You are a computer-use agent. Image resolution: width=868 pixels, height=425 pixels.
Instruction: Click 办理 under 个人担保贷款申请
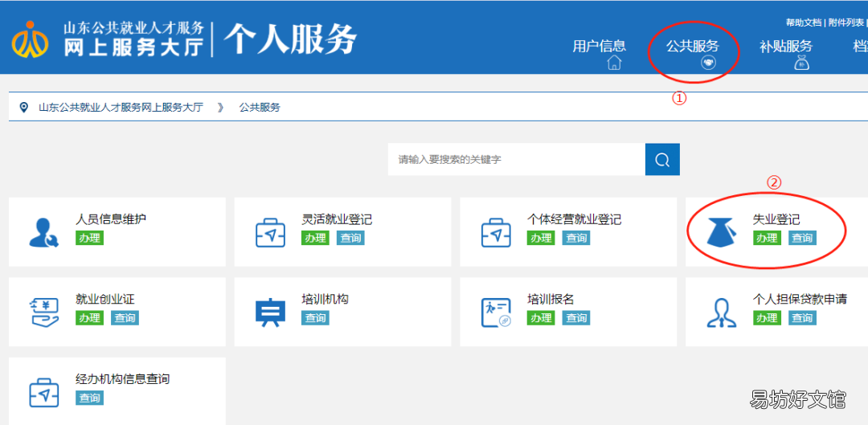(x=767, y=317)
